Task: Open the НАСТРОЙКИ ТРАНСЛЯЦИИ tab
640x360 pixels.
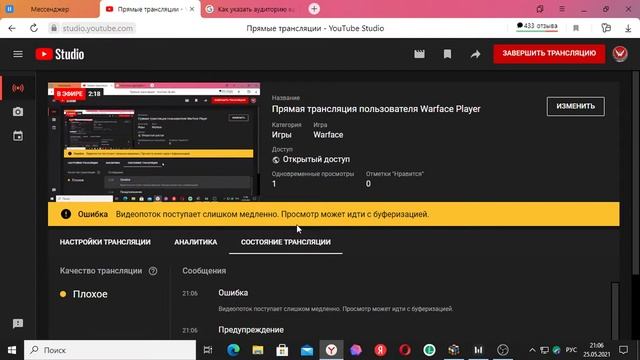Action: (105, 242)
